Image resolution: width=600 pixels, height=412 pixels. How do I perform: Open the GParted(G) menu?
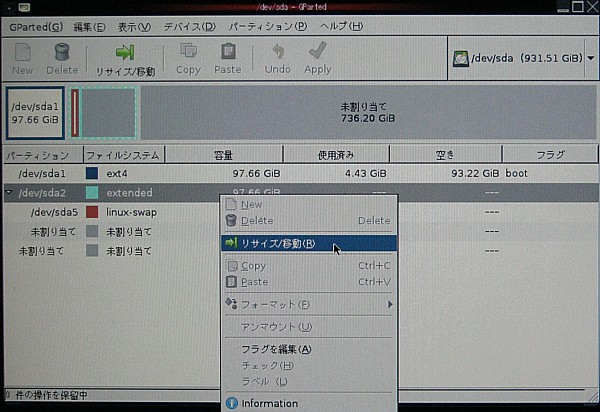click(x=36, y=27)
